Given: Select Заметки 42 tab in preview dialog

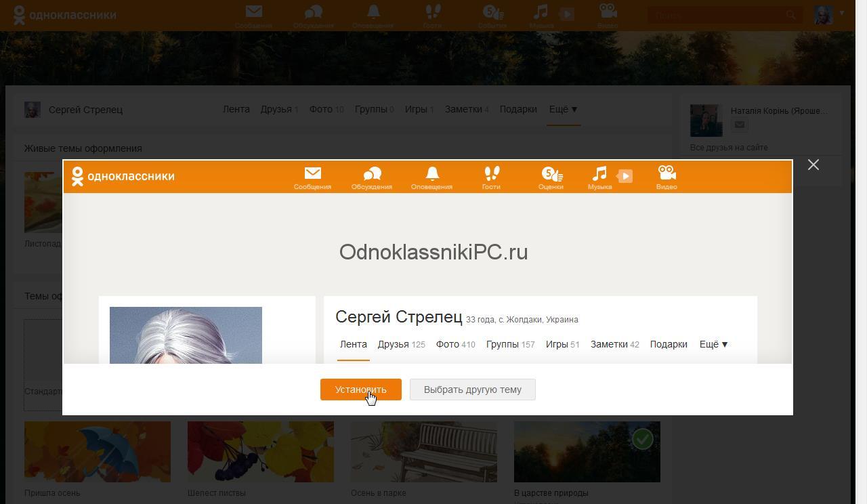Looking at the screenshot, I should [x=615, y=344].
